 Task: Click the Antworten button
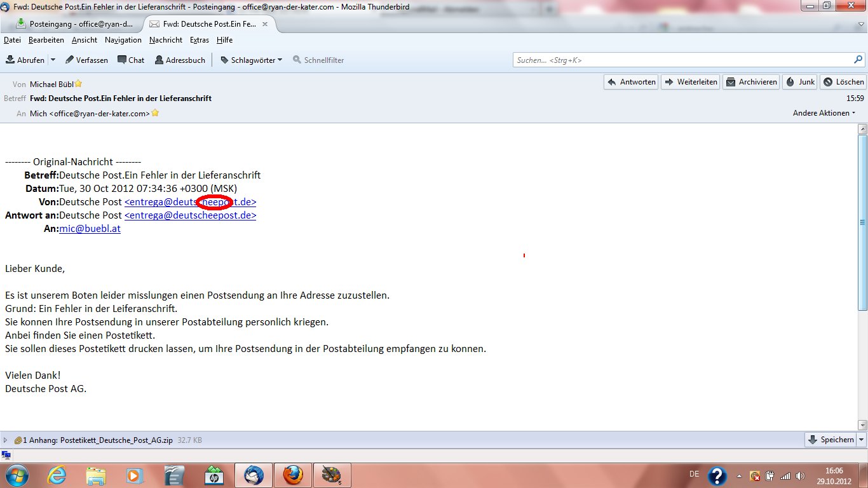631,82
